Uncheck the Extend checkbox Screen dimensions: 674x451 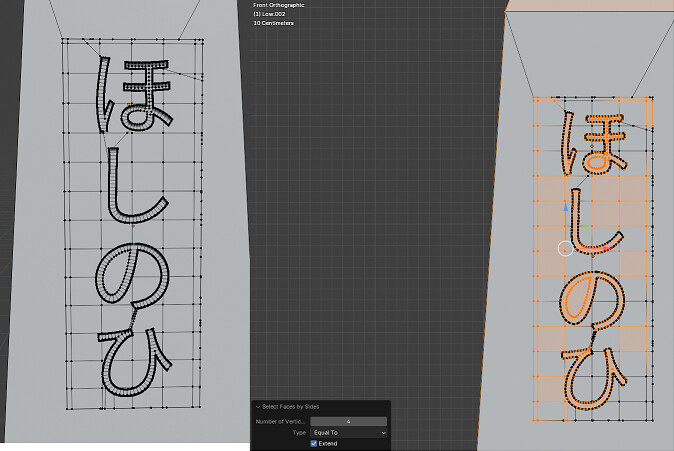point(314,444)
